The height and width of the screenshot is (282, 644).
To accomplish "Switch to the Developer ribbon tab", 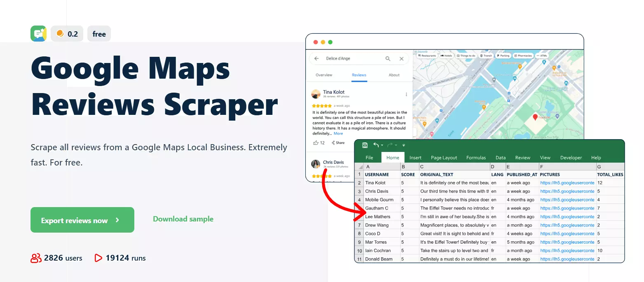I will coord(571,157).
